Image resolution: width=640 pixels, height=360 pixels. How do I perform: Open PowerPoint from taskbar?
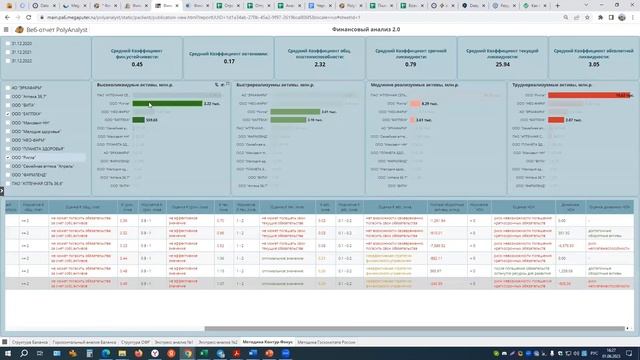(x=269, y=353)
